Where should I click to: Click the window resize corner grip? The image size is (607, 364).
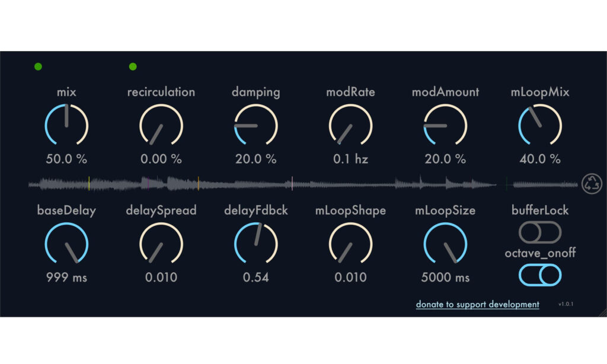(x=603, y=313)
